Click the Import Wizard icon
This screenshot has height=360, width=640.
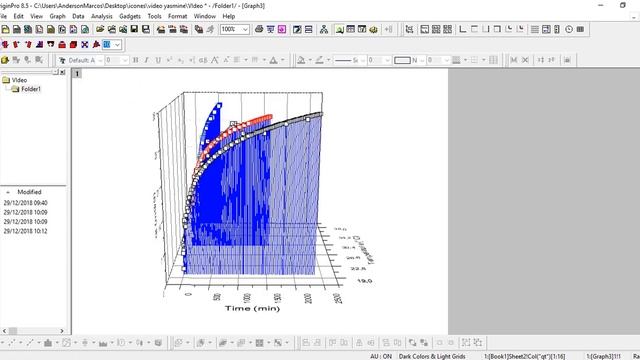[x=161, y=29]
